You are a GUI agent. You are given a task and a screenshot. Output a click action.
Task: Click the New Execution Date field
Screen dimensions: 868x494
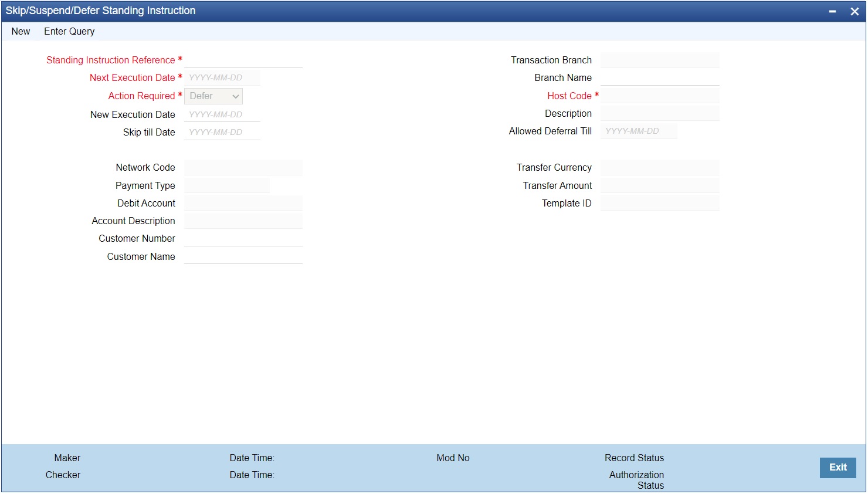(x=222, y=114)
